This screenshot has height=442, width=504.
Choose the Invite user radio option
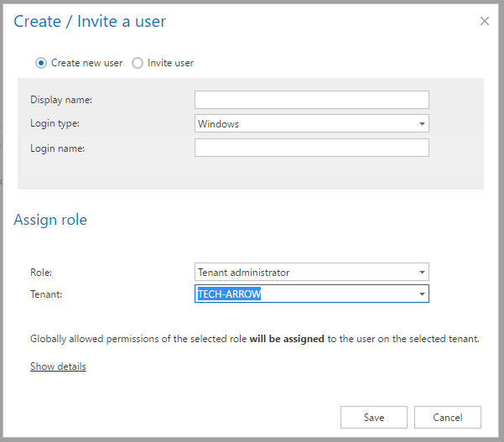tap(138, 63)
